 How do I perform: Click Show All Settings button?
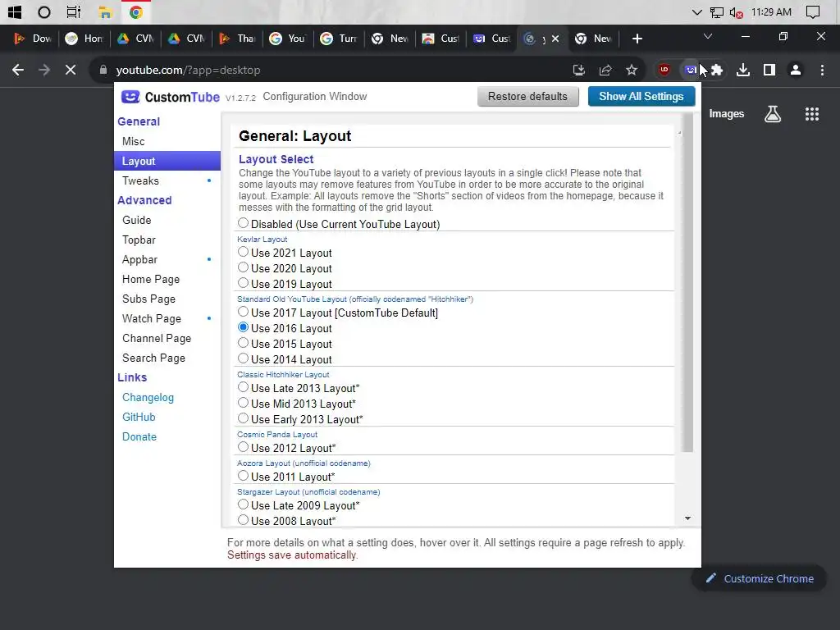tap(641, 97)
